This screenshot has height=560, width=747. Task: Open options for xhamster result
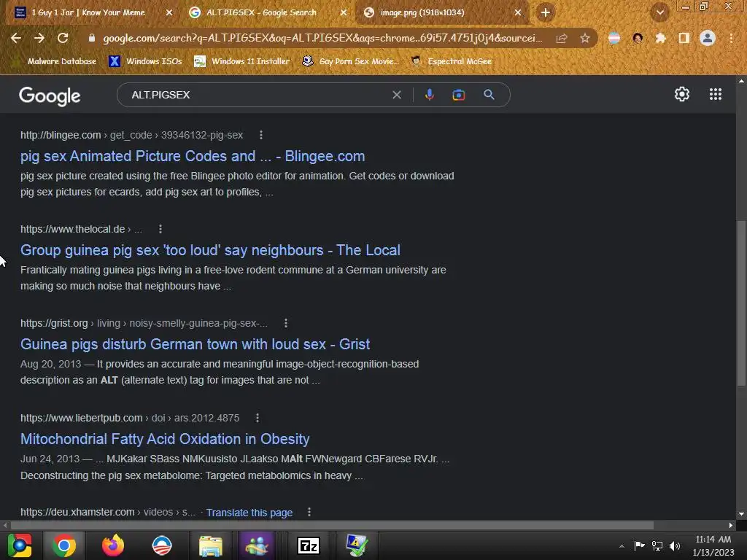point(309,512)
